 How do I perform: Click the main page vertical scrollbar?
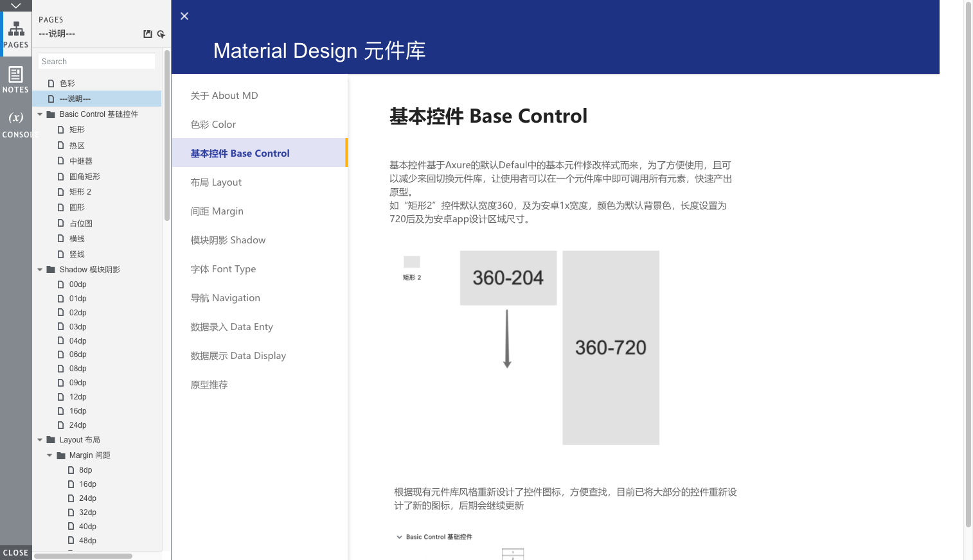coord(969,264)
